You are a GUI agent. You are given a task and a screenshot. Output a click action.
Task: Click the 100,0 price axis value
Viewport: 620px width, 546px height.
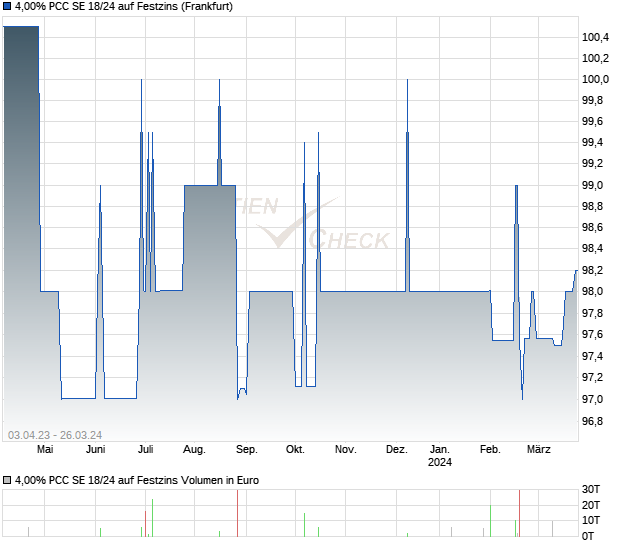click(596, 79)
